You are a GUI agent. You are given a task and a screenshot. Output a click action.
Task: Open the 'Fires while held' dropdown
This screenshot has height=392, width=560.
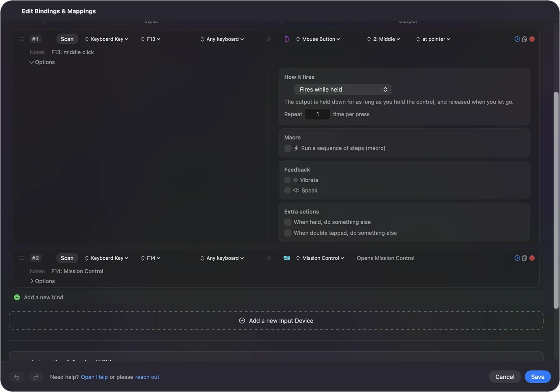[x=343, y=90]
